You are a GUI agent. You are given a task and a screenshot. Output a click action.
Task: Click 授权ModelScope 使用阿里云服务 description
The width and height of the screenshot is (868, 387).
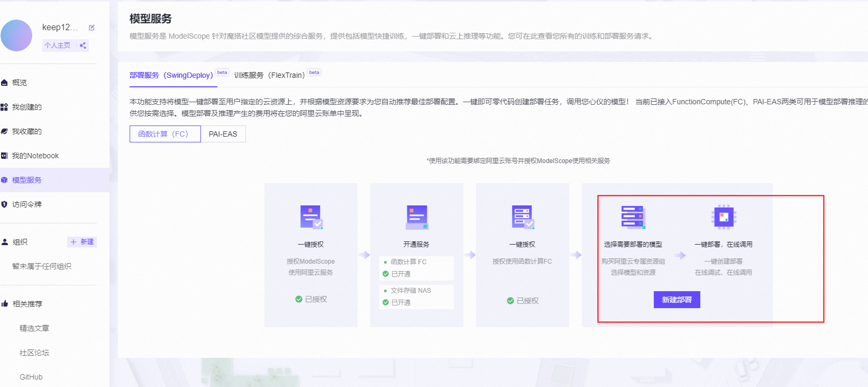(310, 267)
